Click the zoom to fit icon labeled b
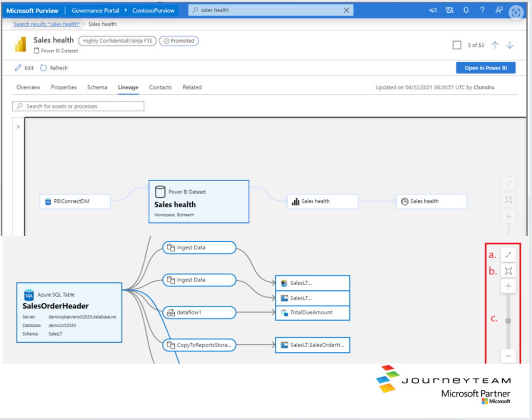 pyautogui.click(x=508, y=271)
